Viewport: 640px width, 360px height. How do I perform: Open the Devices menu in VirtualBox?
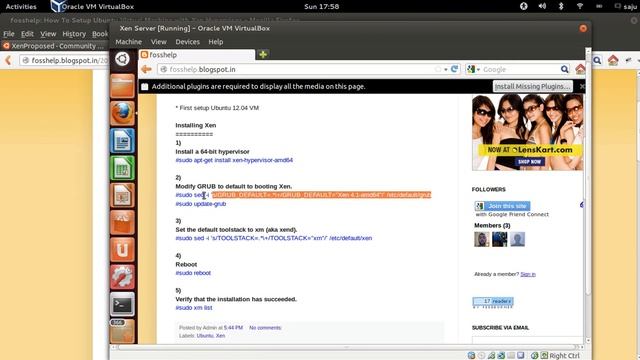pos(187,42)
